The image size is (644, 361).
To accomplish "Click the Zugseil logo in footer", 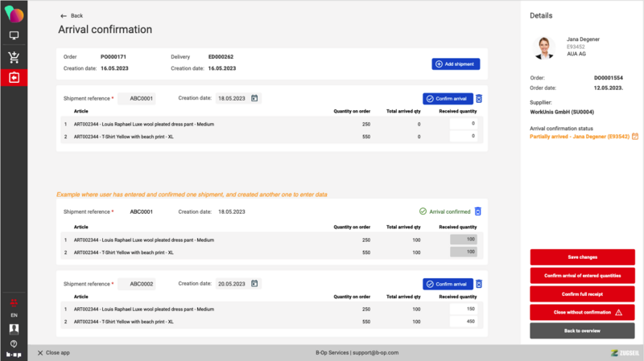I will pos(625,353).
